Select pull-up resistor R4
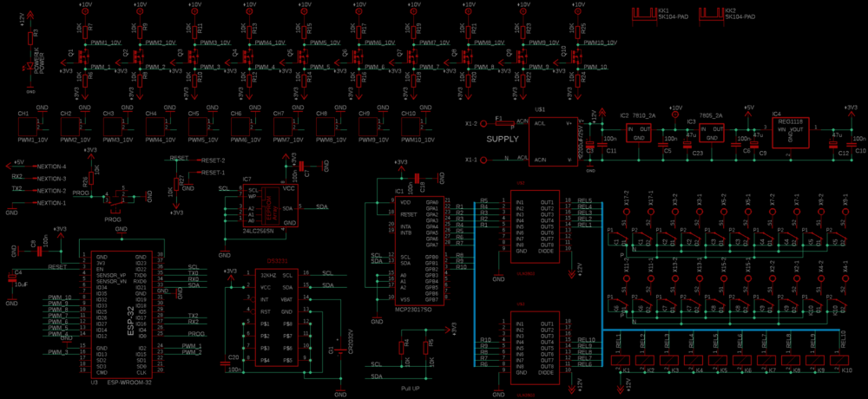This screenshot has width=868, height=399. (x=402, y=348)
